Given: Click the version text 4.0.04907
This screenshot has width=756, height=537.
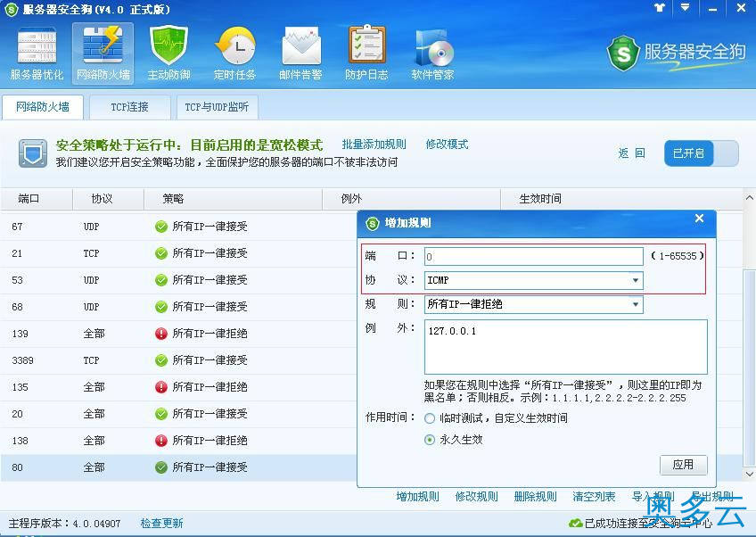Looking at the screenshot, I should tap(96, 524).
